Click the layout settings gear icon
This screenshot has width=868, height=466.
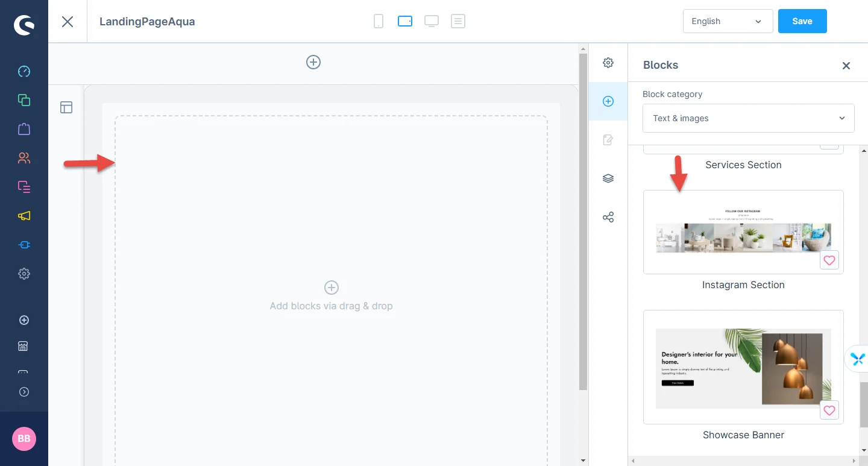click(608, 63)
